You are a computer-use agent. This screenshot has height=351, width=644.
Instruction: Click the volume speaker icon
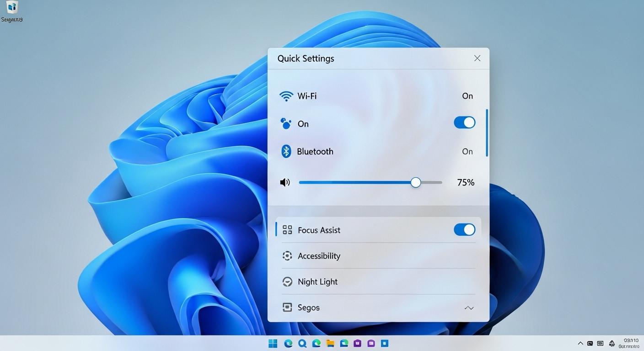click(285, 182)
